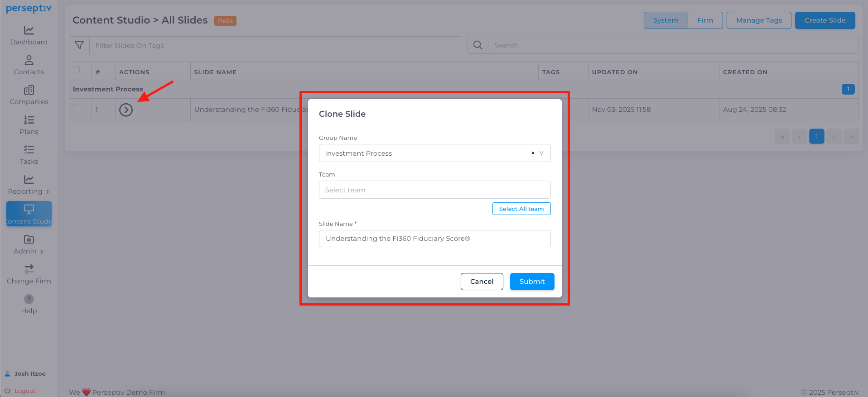This screenshot has width=868, height=397.
Task: Click the Slide Name input field
Action: point(435,239)
